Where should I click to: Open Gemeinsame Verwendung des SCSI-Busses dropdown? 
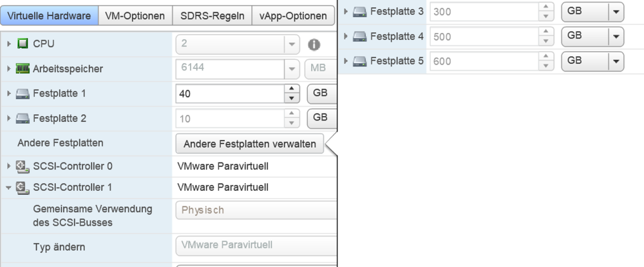(x=256, y=210)
